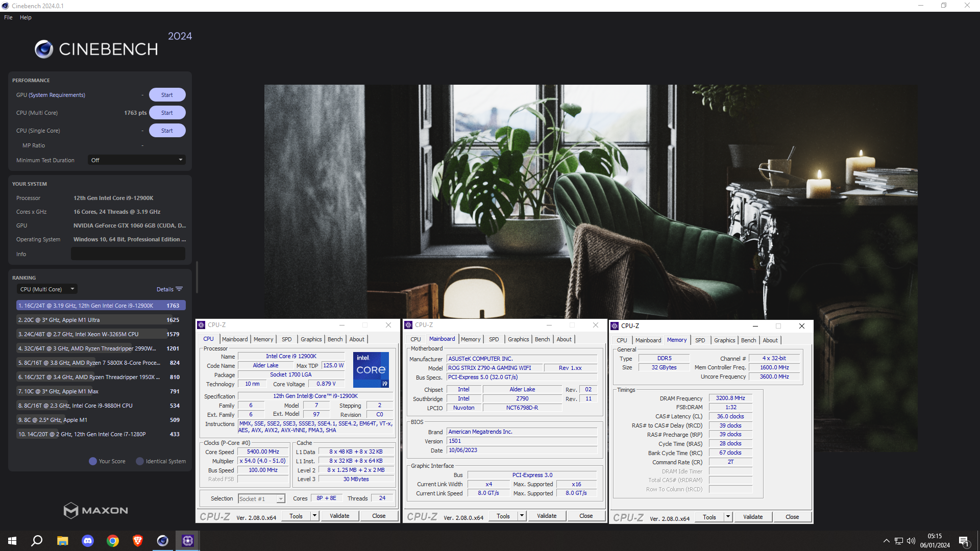
Task: Select ranking row Apple M1 Ultra
Action: 101,320
